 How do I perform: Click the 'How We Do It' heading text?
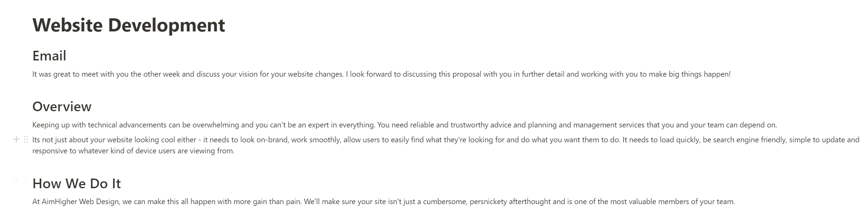[76, 184]
